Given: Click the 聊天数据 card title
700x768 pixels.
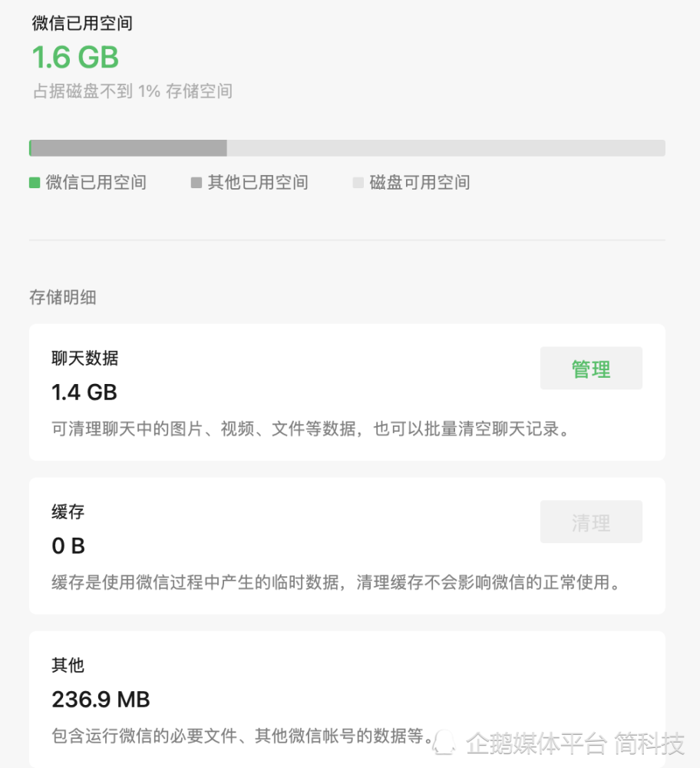Looking at the screenshot, I should point(85,358).
